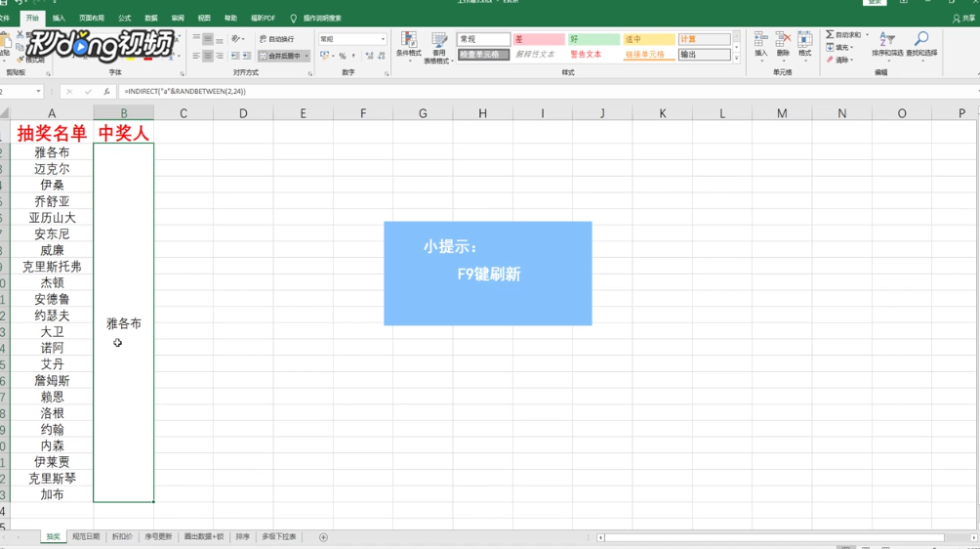This screenshot has width=980, height=549.
Task: Toggle Wrap Text (自动换行)
Action: coord(277,39)
